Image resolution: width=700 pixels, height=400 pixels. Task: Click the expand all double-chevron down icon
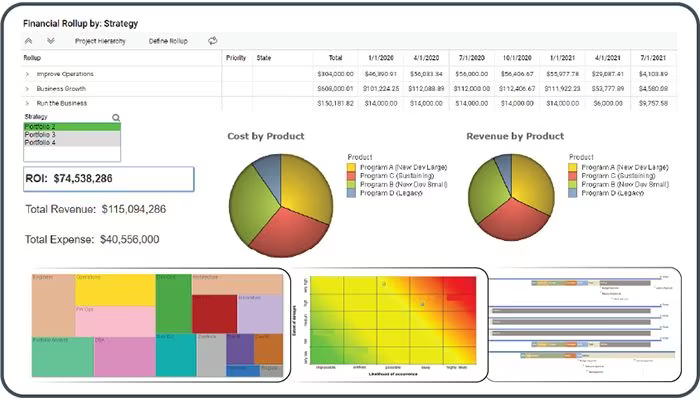click(51, 41)
